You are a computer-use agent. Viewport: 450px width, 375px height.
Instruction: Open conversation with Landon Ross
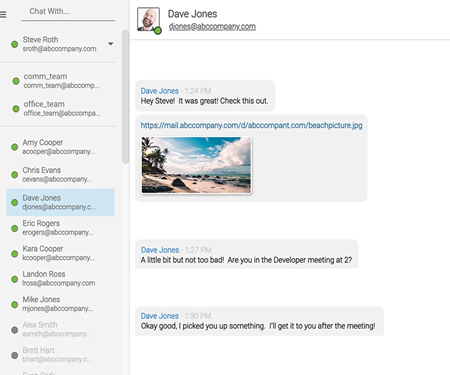(60, 278)
